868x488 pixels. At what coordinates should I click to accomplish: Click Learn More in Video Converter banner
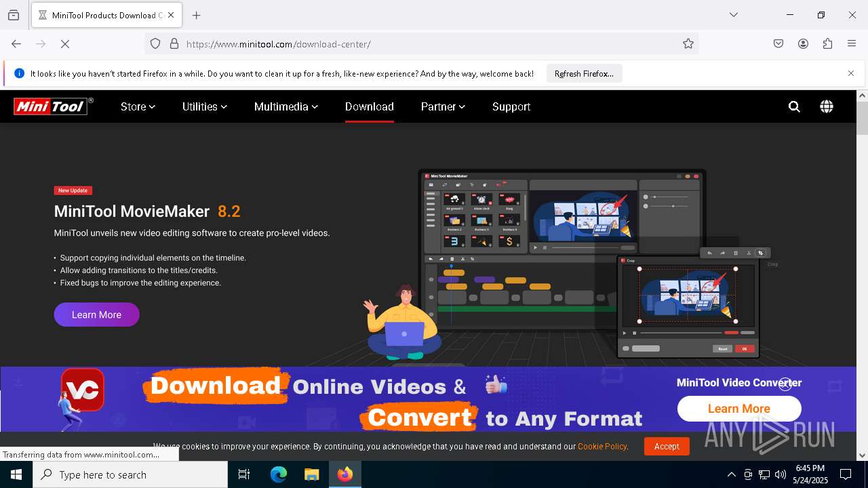click(739, 409)
